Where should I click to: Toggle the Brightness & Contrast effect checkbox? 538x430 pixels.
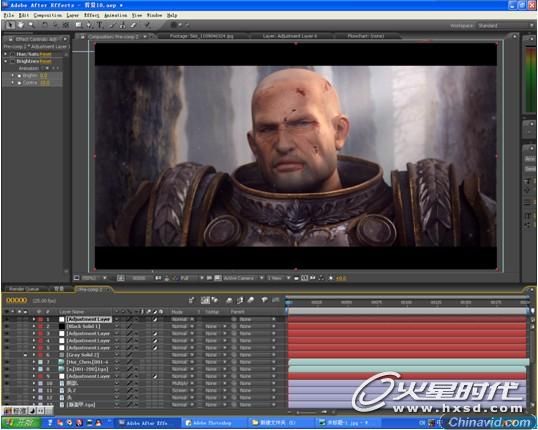(13, 61)
